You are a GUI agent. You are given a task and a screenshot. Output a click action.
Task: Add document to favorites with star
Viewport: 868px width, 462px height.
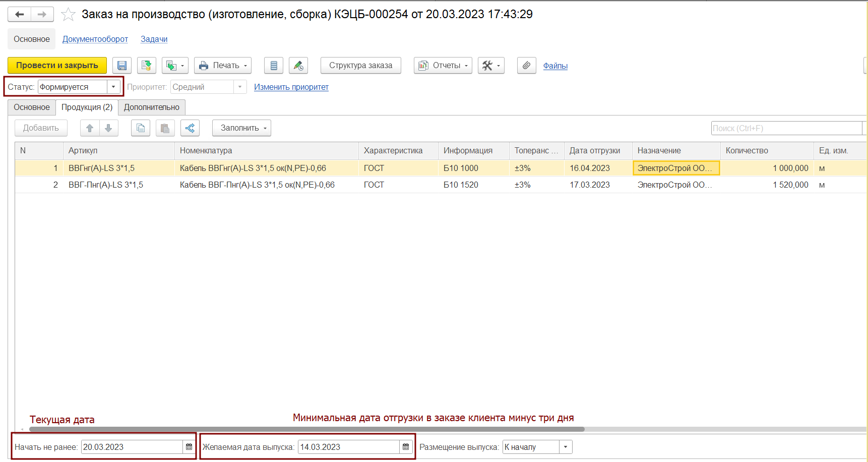pos(68,15)
